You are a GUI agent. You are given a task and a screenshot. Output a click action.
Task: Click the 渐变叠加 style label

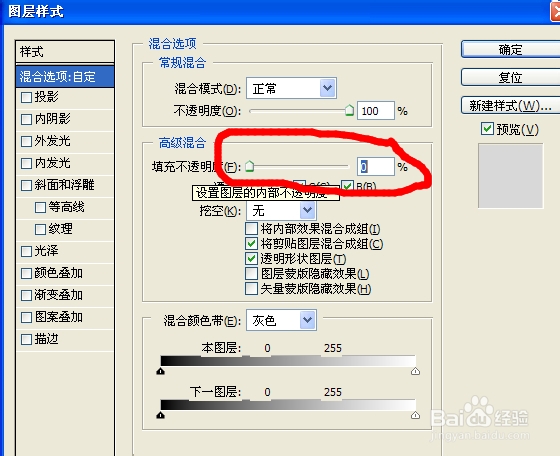[59, 295]
